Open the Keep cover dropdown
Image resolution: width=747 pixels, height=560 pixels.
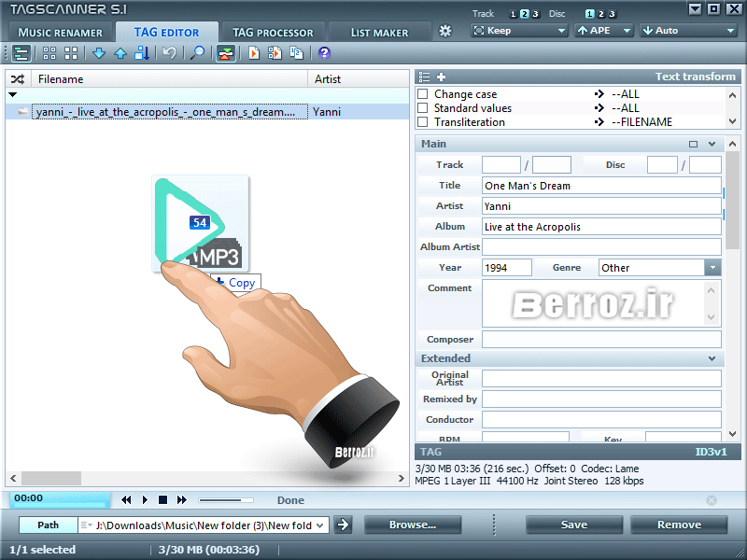(x=519, y=31)
